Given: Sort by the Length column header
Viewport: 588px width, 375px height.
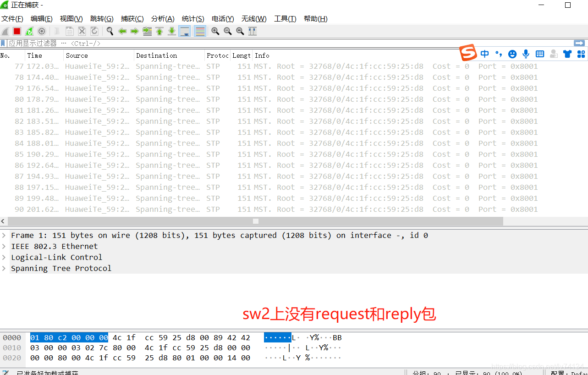Looking at the screenshot, I should click(242, 55).
